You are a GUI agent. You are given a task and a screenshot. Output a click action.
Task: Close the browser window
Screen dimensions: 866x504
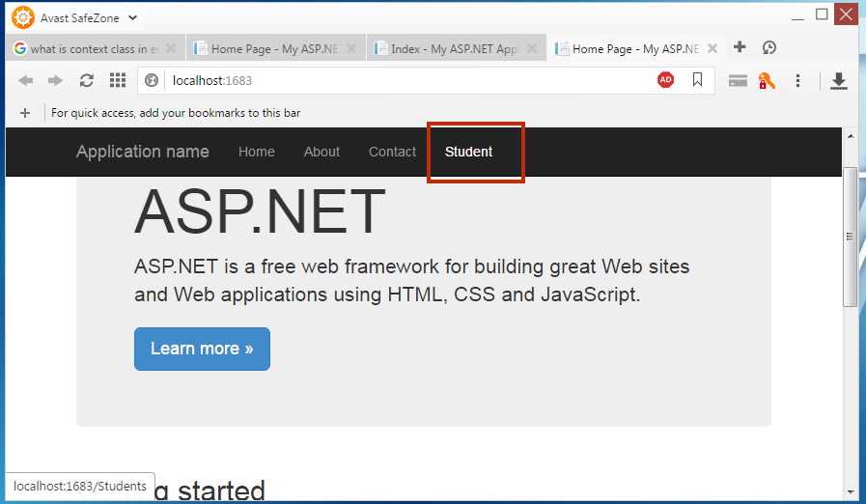[846, 14]
